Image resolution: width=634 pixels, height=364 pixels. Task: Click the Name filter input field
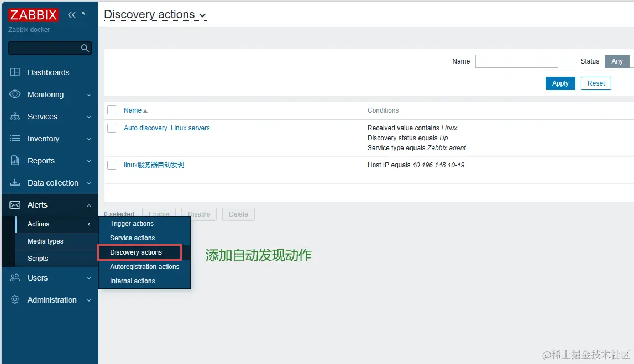pyautogui.click(x=516, y=61)
